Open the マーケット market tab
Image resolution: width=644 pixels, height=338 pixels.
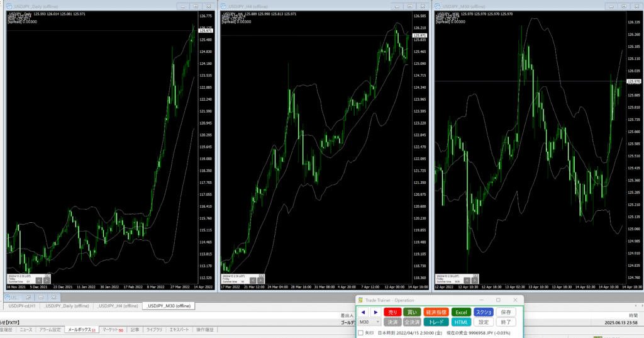click(113, 330)
